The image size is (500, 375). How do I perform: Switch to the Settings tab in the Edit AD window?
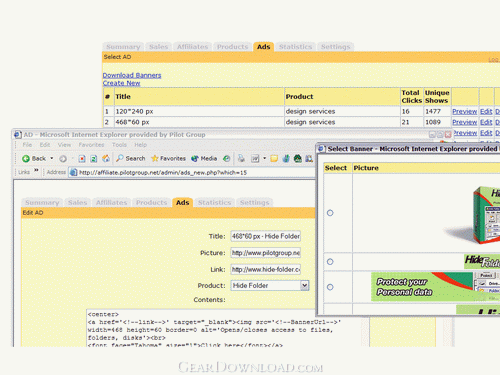254,203
